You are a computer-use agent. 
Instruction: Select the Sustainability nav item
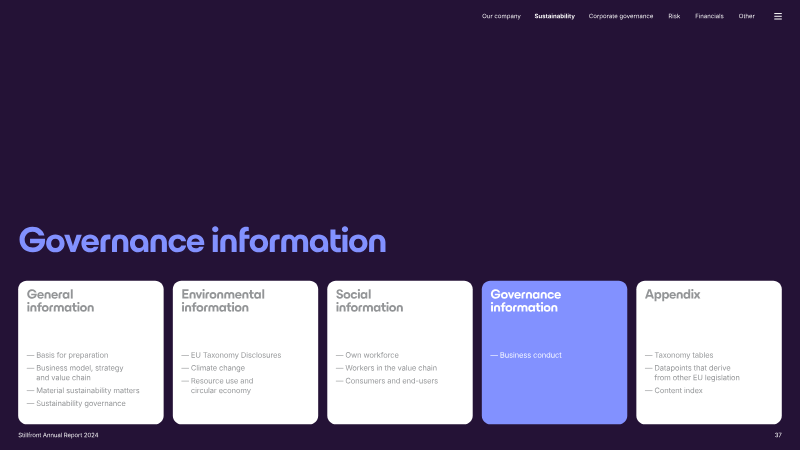click(x=555, y=16)
